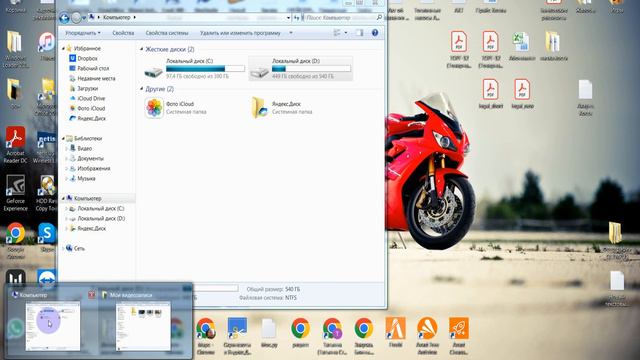Open the legal_auto PDF file
Image resolution: width=640 pixels, height=360 pixels.
[x=522, y=94]
